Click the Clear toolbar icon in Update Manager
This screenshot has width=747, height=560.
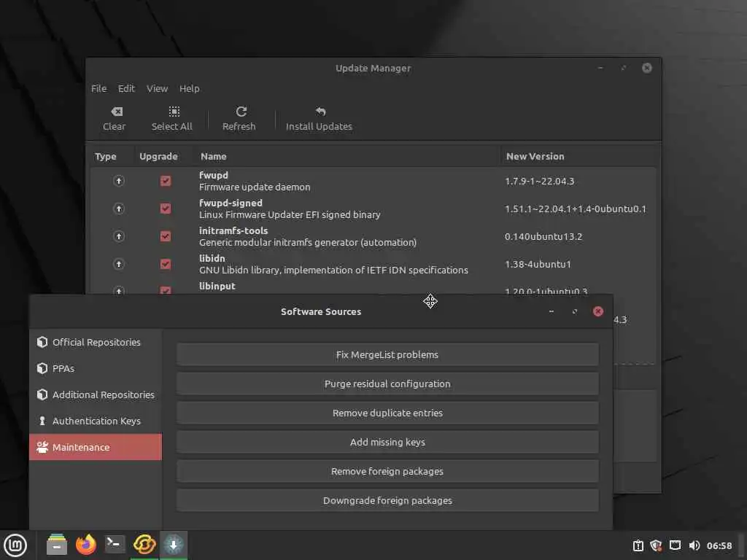pyautogui.click(x=117, y=112)
